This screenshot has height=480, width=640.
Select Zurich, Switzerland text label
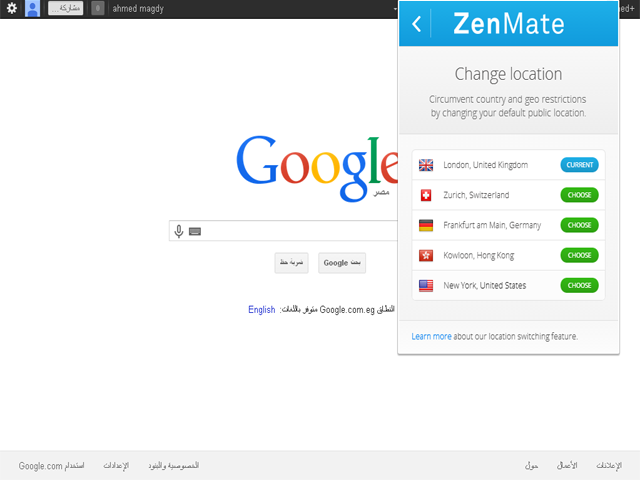click(x=476, y=195)
